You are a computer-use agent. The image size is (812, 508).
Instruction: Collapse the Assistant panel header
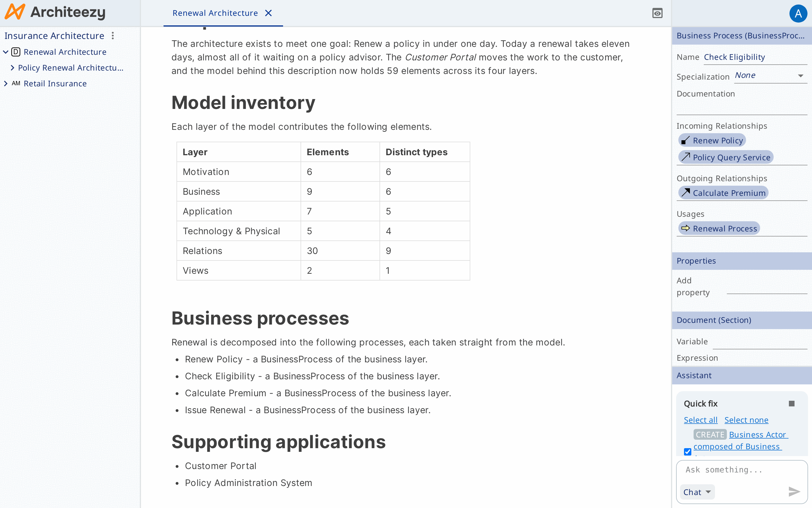pyautogui.click(x=742, y=375)
